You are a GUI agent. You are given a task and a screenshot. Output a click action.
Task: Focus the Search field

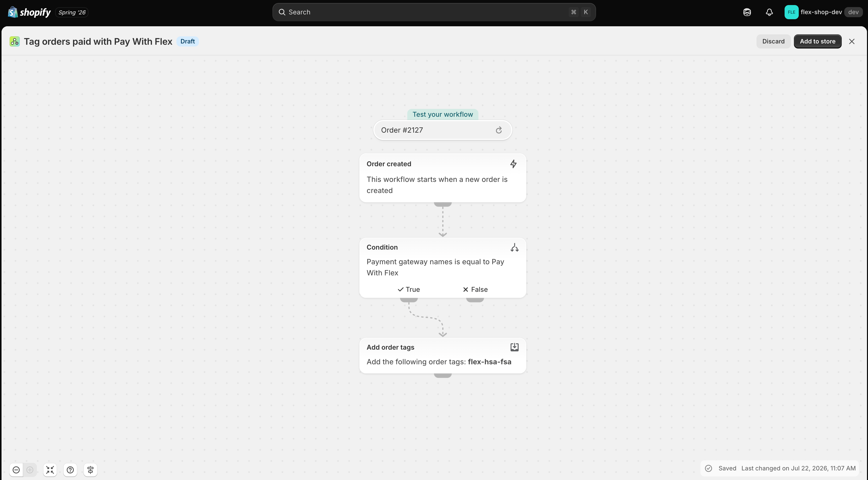click(434, 12)
